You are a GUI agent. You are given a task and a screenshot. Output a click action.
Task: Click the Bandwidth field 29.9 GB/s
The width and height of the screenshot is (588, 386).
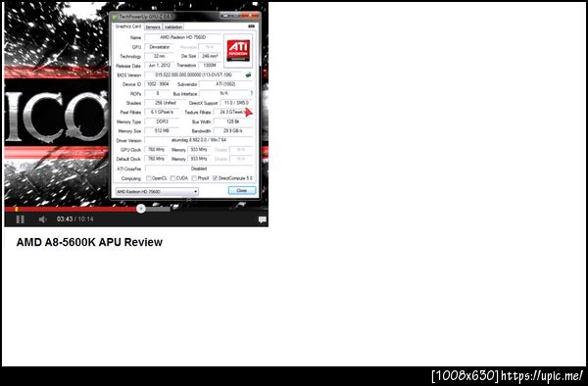(x=233, y=131)
